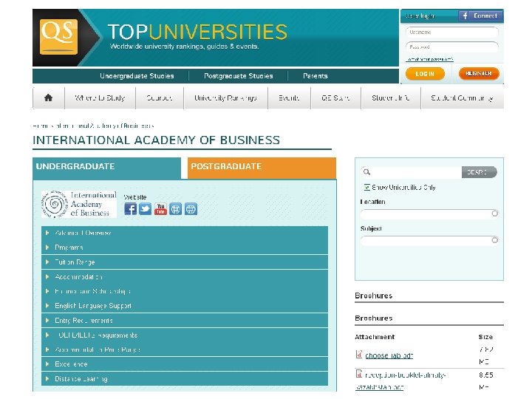The height and width of the screenshot is (399, 532).
Task: Click the QS logo in the header
Action: click(x=58, y=37)
